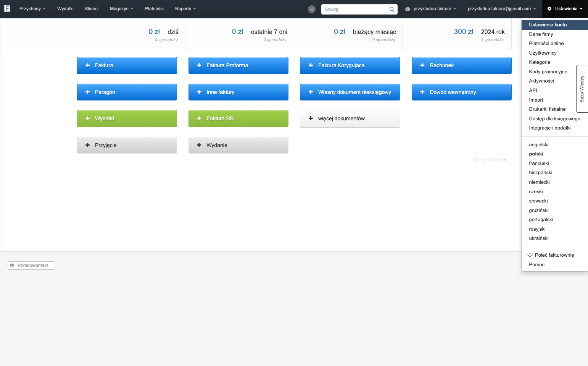Click the plus icon on Przyjęcie button

coord(87,145)
